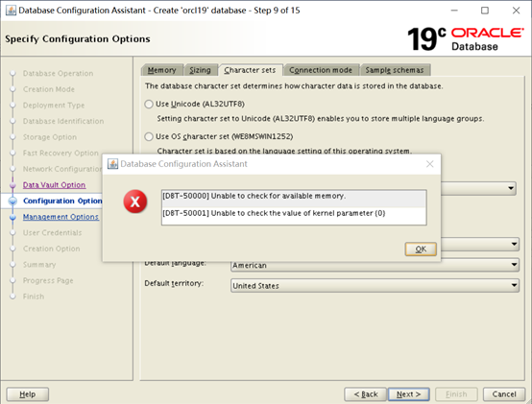
Task: Click the Progress Page step
Action: [x=48, y=280]
